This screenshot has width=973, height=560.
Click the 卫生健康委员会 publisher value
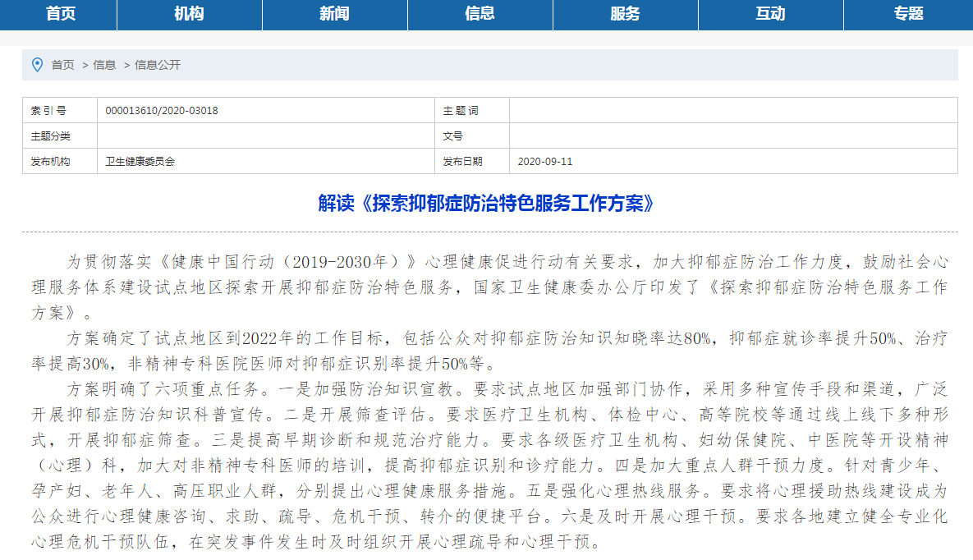[x=140, y=162]
